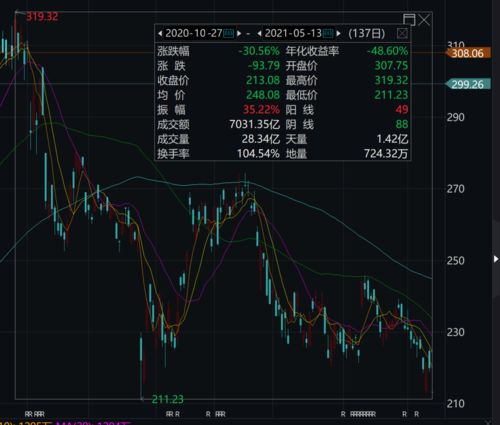Maximize the selected range with window icon
The width and height of the screenshot is (500, 425).
pos(409,20)
